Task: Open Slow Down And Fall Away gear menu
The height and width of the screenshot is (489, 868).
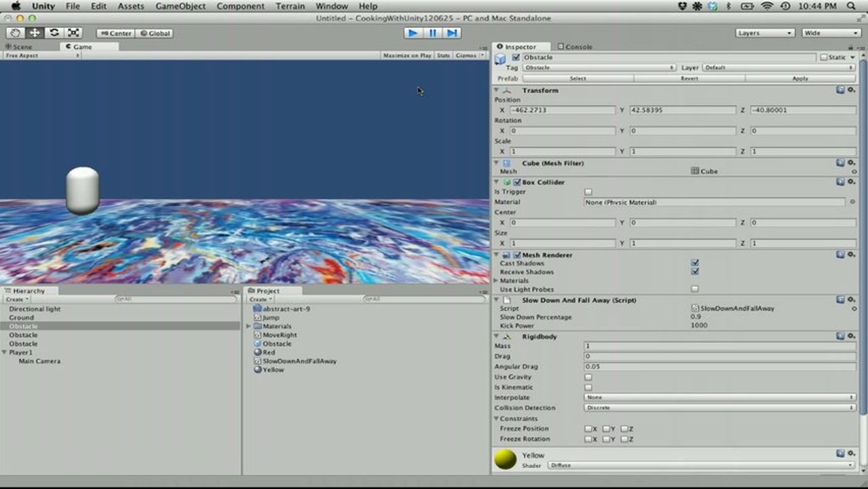Action: click(x=851, y=300)
